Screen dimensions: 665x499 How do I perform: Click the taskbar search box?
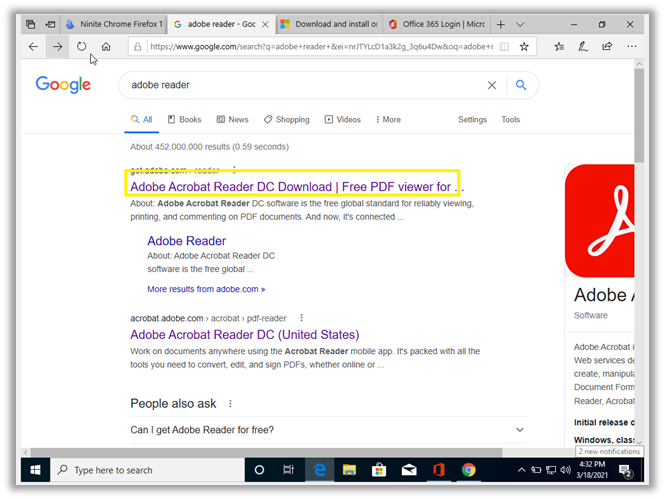pos(147,470)
